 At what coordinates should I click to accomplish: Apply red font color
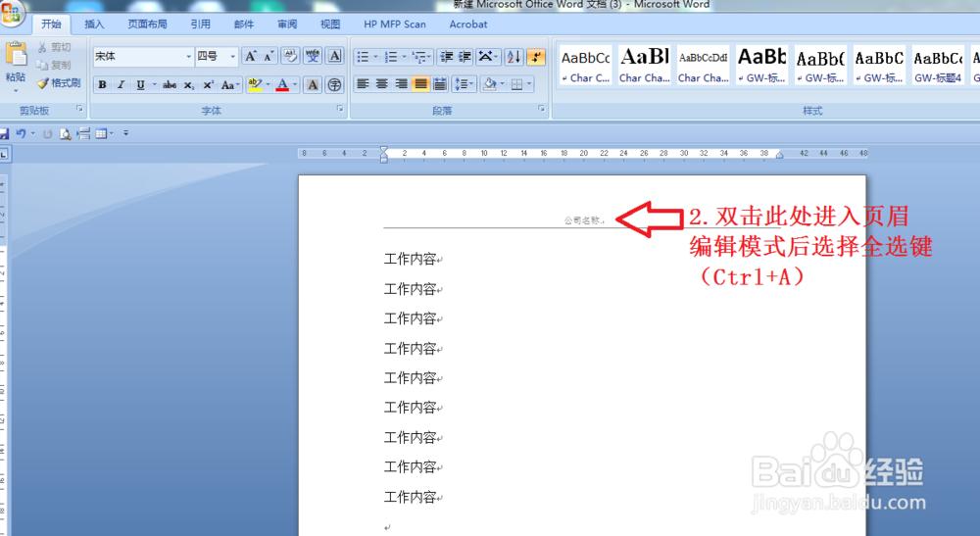282,85
